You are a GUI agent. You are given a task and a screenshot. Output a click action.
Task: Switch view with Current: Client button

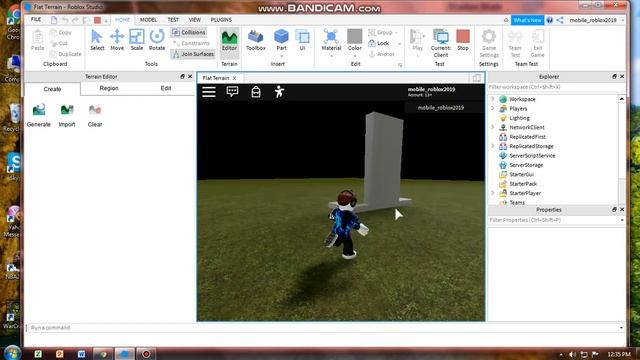tap(440, 43)
